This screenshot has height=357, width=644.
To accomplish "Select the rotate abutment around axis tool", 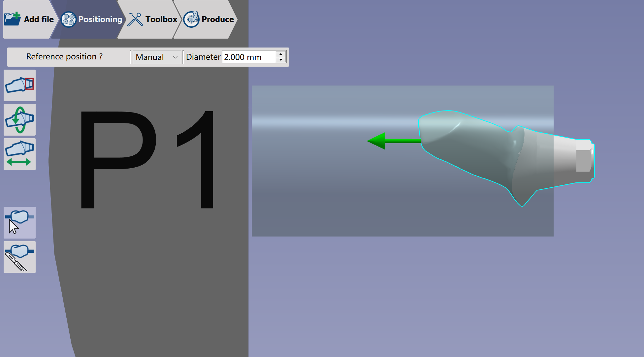I will pyautogui.click(x=20, y=120).
